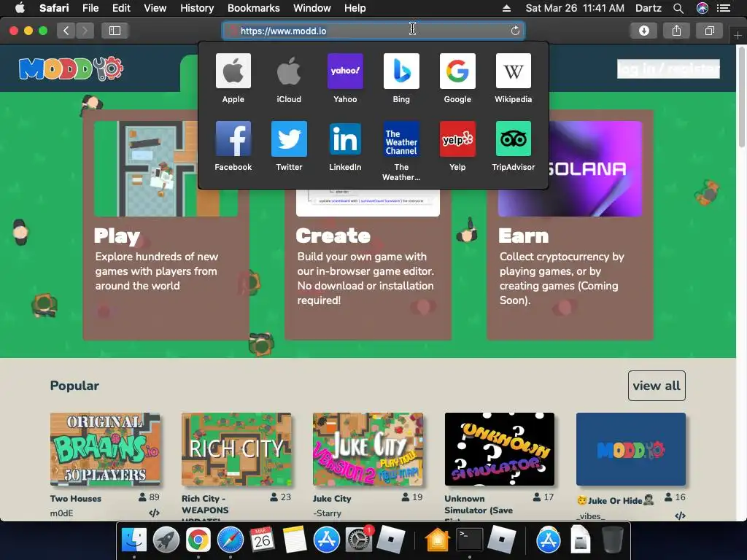Image resolution: width=747 pixels, height=560 pixels.
Task: Open the TripAdvisor favorite
Action: [x=513, y=139]
